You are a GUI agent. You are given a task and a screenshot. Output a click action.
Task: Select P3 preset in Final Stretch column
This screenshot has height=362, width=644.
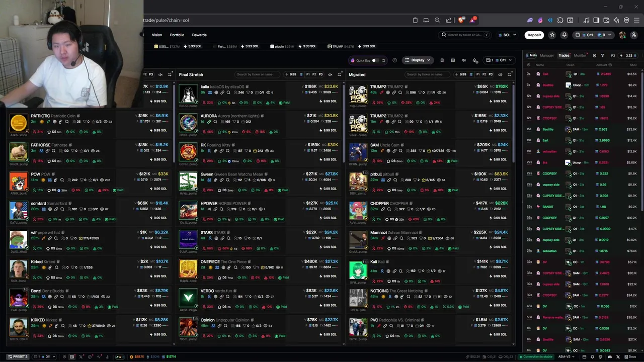(x=320, y=74)
